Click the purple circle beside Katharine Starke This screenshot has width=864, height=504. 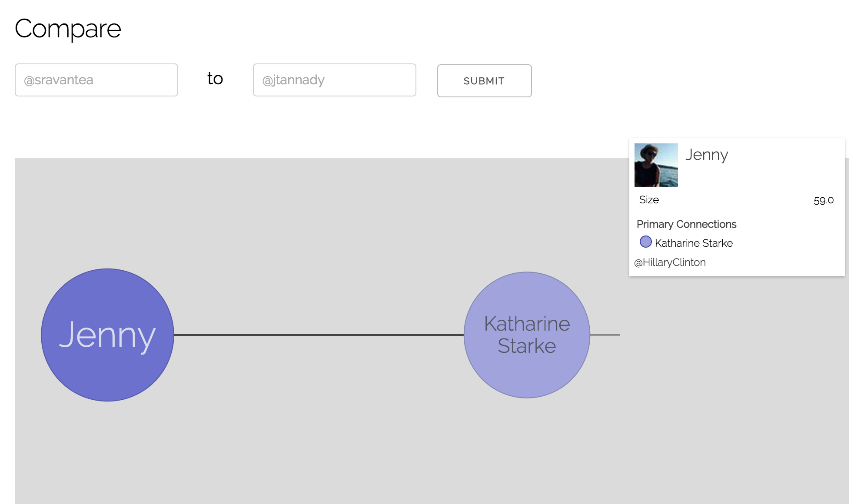pyautogui.click(x=645, y=242)
